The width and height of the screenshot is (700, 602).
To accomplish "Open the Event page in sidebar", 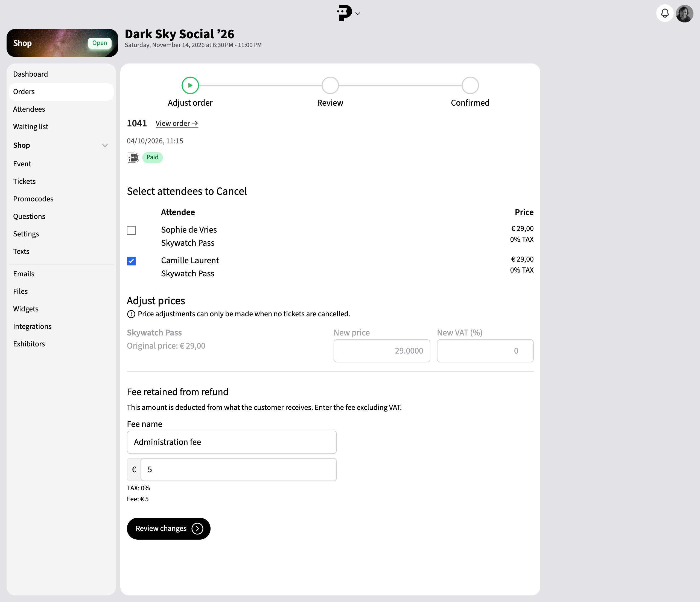I will [61, 164].
